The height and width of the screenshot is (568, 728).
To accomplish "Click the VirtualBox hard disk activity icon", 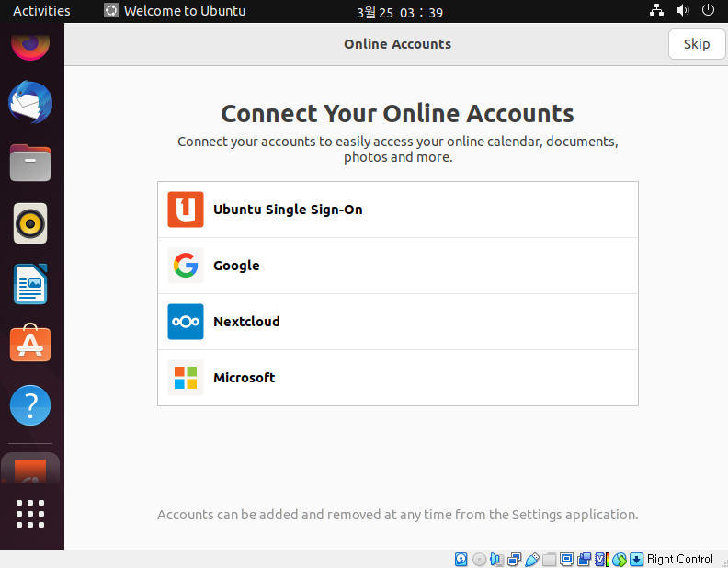I will click(461, 559).
